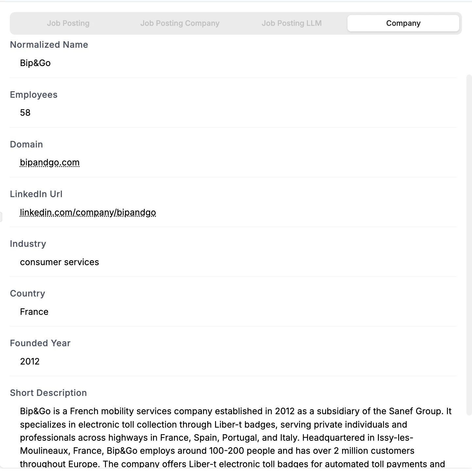
Task: Click the Domain field label
Action: click(x=26, y=144)
